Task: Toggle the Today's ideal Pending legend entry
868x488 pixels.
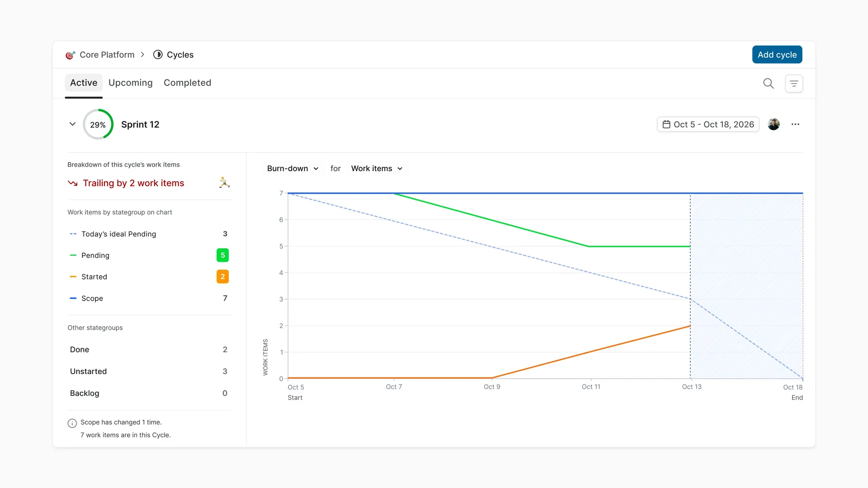Action: pos(149,234)
